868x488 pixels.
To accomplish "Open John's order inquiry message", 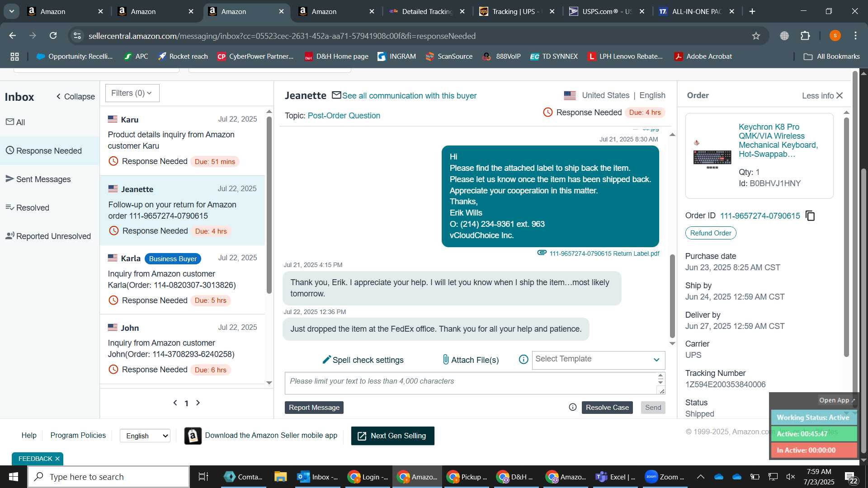I will (183, 349).
